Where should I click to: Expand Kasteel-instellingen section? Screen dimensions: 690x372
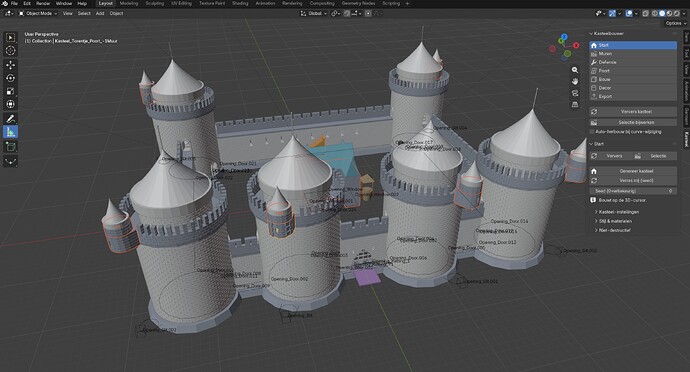[x=618, y=212]
